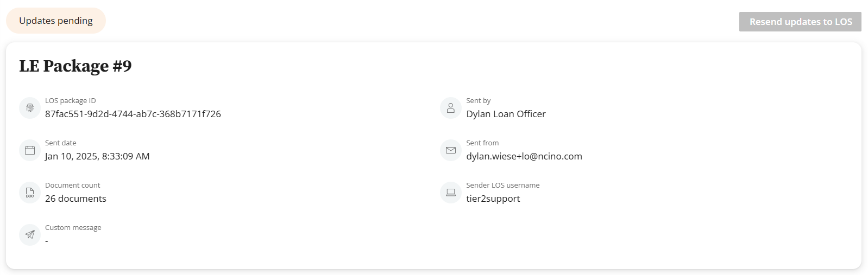The height and width of the screenshot is (275, 868).
Task: Click the laptop icon for Sender LOS username
Action: click(451, 193)
